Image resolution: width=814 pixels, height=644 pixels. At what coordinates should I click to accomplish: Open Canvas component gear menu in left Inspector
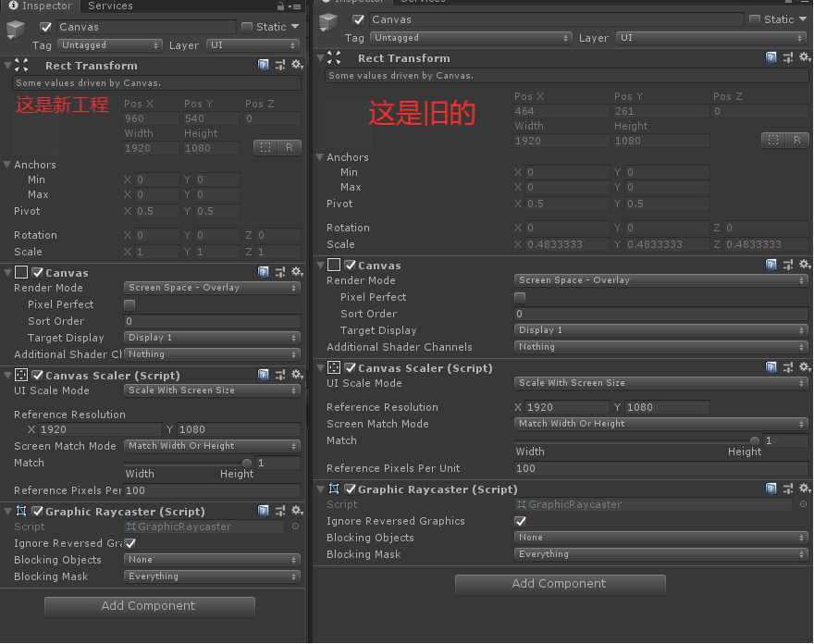click(297, 272)
